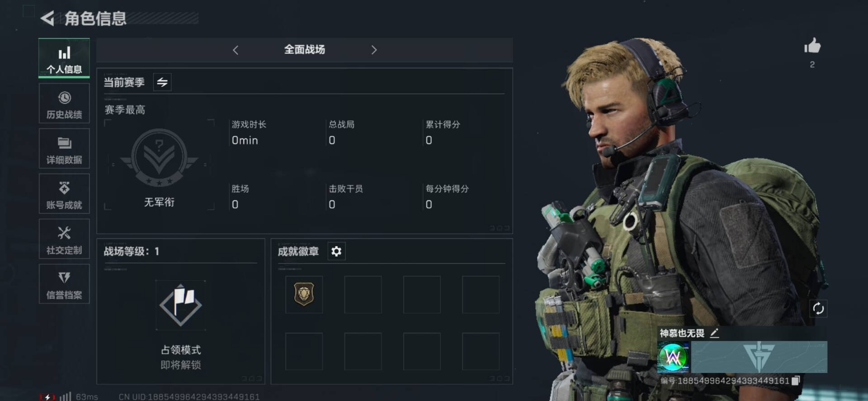Screen dimensions: 868x401
Task: Copy the player ID number
Action: [796, 381]
